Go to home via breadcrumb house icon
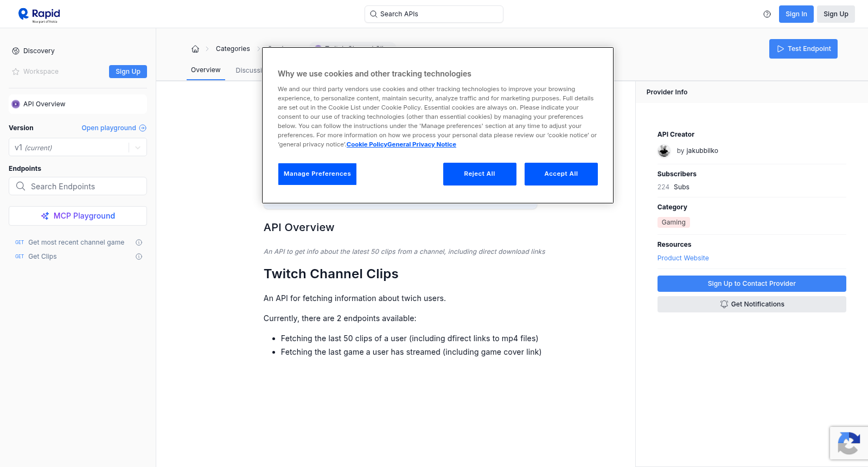868x467 pixels. [195, 49]
